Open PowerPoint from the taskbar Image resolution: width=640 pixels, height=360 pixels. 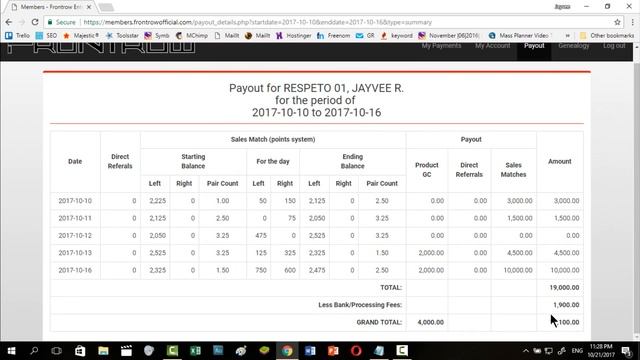coord(333,351)
